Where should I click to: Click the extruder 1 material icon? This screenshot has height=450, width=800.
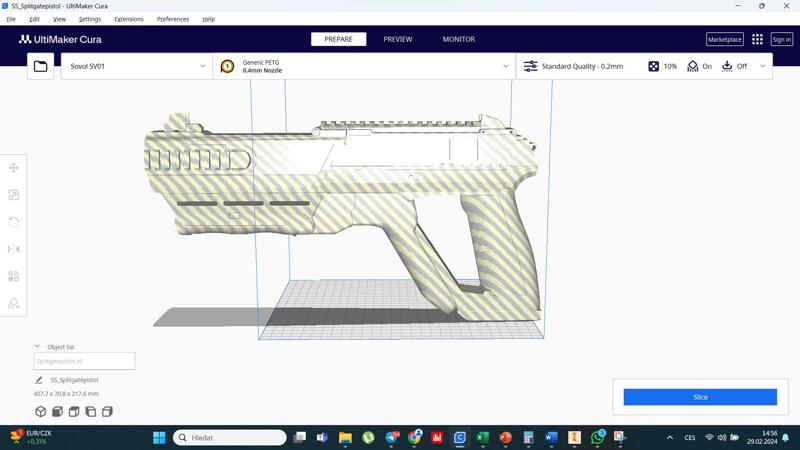(x=227, y=66)
